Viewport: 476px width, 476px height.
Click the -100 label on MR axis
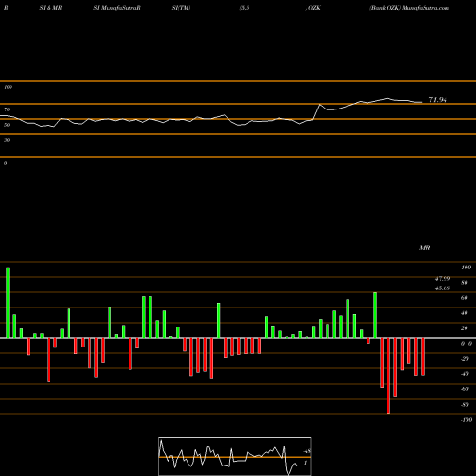point(466,420)
